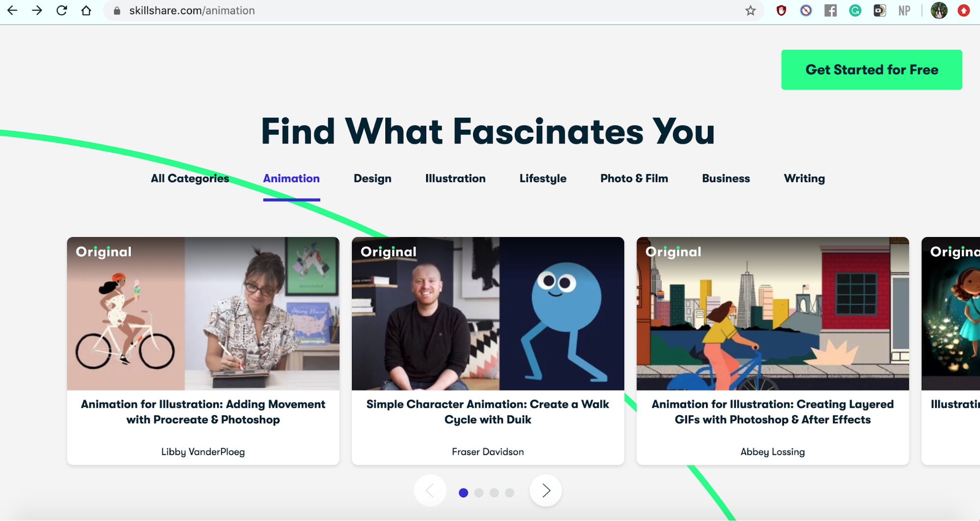The image size is (980, 521).
Task: Click the Get Started for Free button
Action: coord(872,70)
